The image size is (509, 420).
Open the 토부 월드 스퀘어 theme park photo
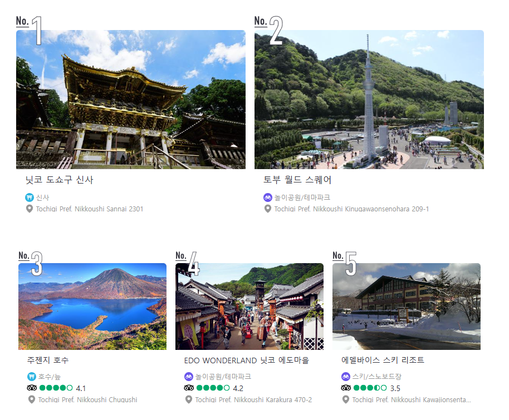pos(369,100)
